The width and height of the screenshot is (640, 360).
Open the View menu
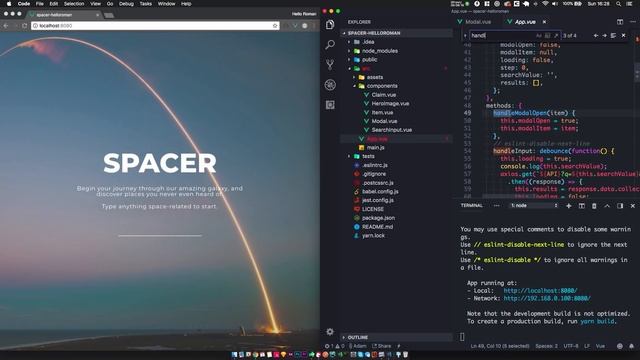point(96,4)
